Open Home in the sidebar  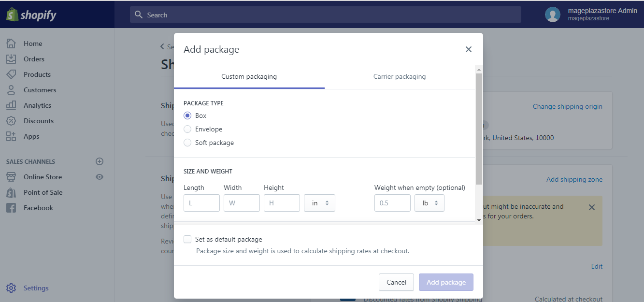tap(33, 43)
